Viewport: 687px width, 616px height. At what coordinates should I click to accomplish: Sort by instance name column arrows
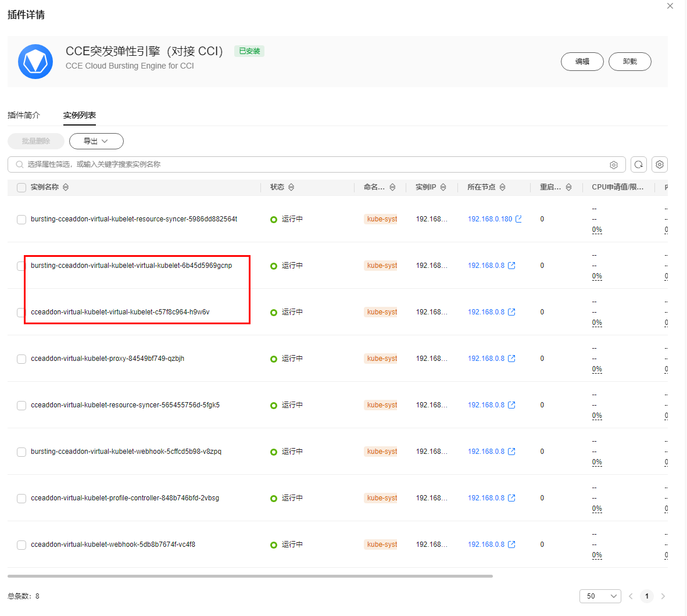click(x=66, y=187)
